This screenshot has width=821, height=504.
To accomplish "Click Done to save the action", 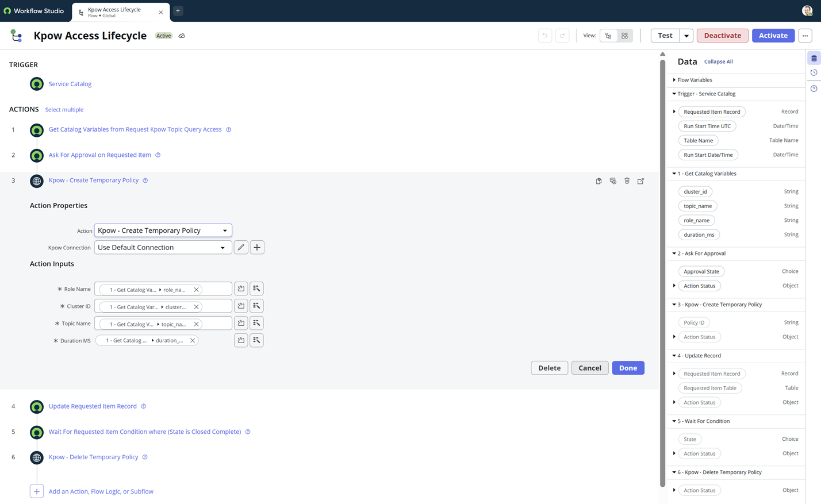I will point(628,368).
